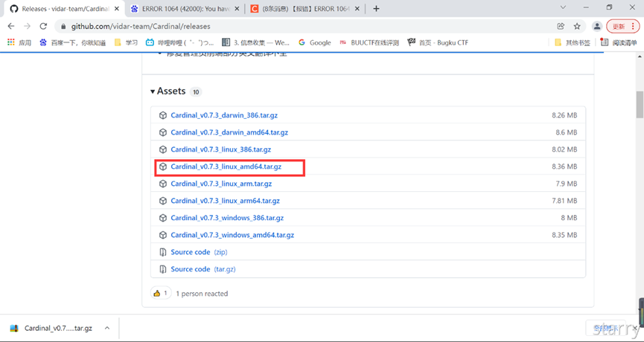The width and height of the screenshot is (644, 342).
Task: Open the Google bookmark
Action: 315,42
